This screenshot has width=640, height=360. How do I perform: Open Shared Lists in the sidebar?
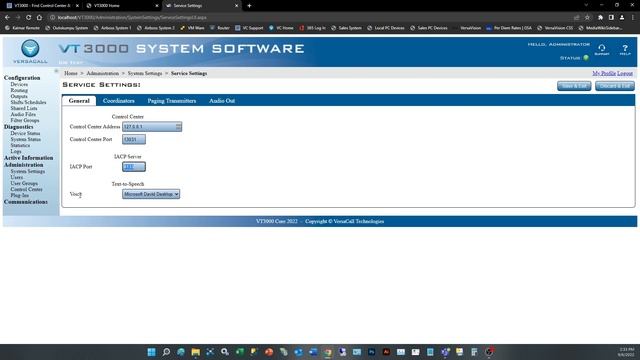tap(24, 109)
